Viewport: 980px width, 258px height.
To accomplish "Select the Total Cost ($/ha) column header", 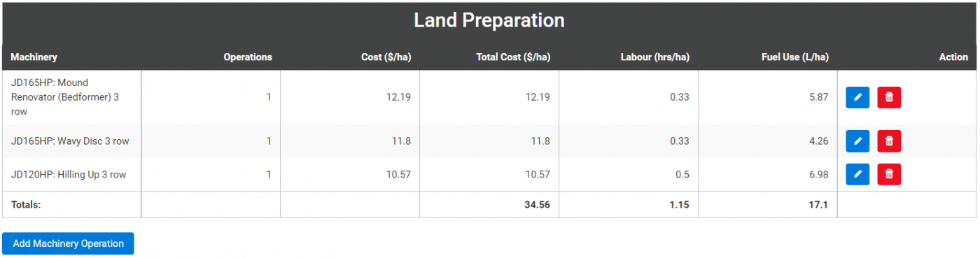I will [513, 57].
